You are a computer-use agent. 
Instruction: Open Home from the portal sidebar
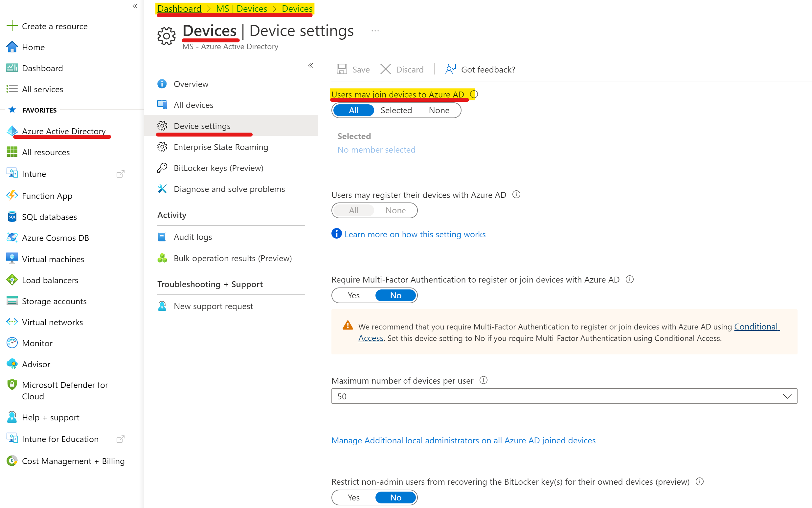[x=33, y=47]
